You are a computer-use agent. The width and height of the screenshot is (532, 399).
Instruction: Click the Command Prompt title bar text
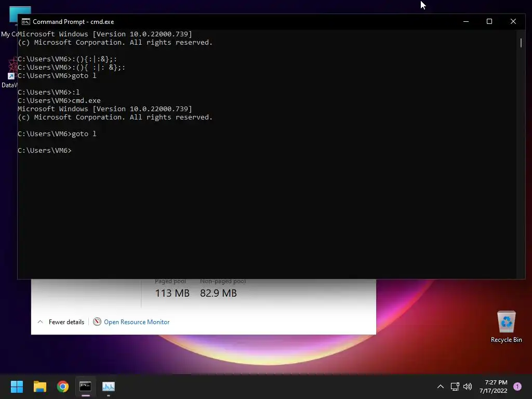[x=73, y=22]
